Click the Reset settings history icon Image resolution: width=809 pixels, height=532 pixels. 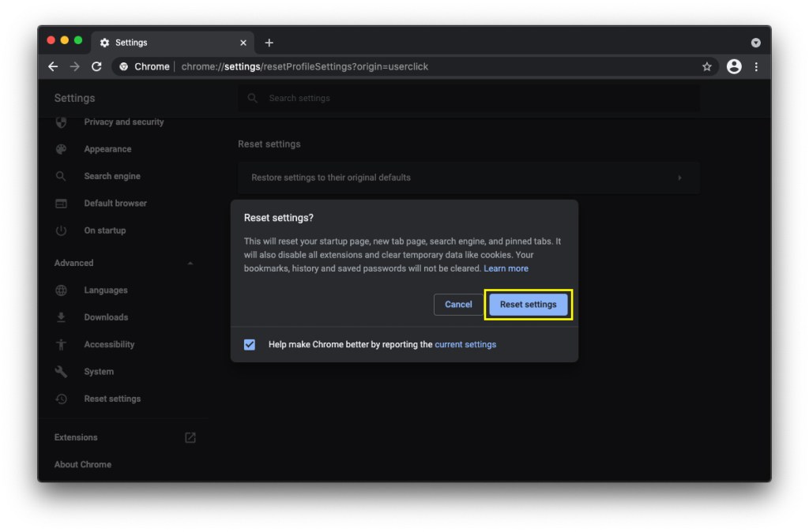[62, 399]
